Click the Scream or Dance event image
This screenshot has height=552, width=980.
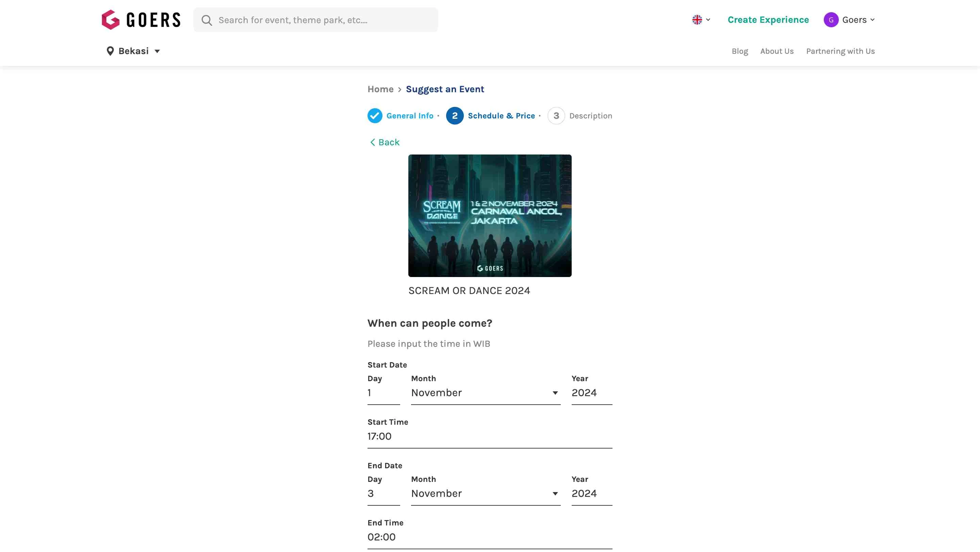pos(490,216)
